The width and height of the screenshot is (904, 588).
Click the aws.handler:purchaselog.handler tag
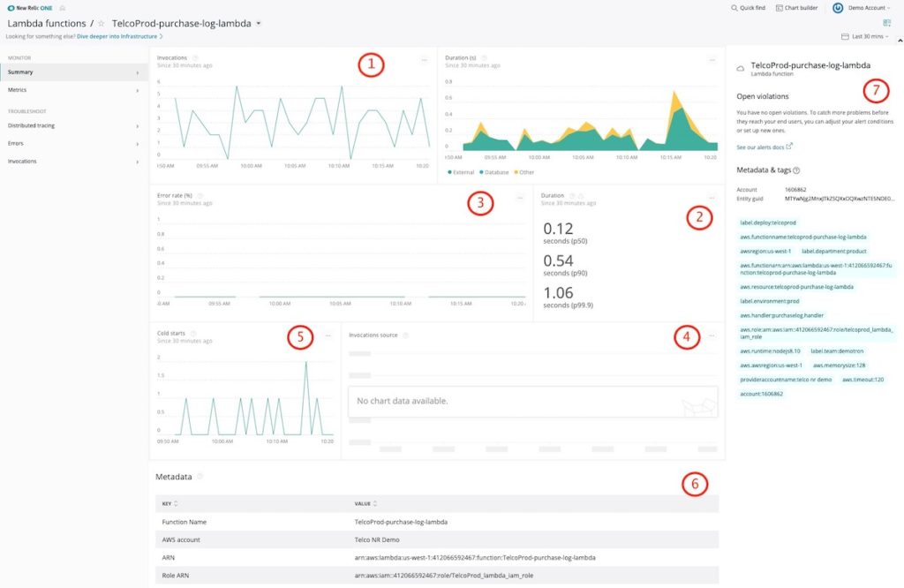point(781,315)
